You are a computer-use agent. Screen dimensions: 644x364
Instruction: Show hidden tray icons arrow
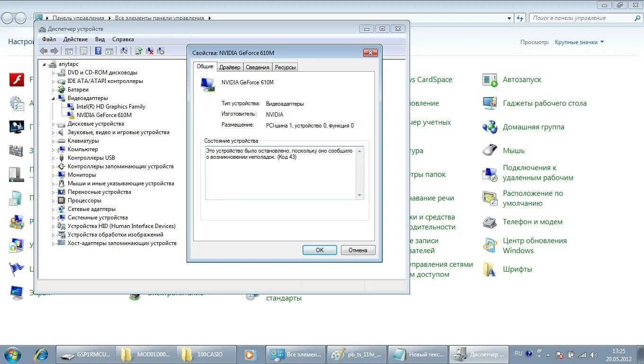point(548,355)
